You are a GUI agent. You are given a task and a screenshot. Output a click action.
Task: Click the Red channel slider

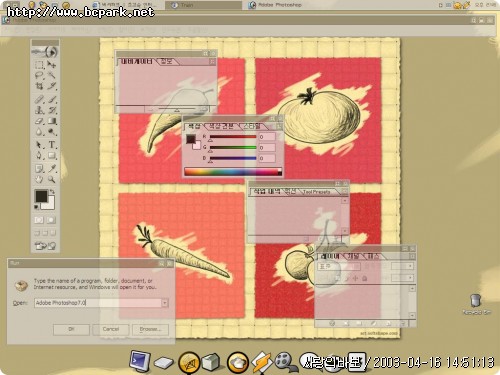233,137
